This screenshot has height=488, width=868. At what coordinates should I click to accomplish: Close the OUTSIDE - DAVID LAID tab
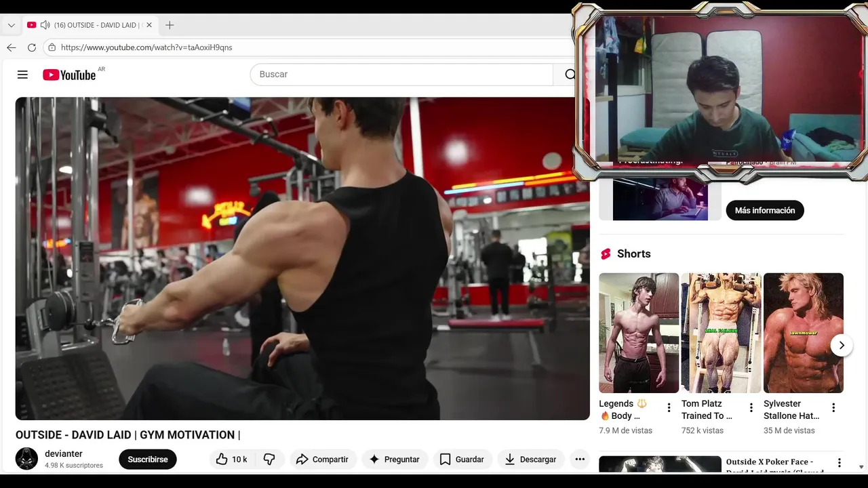[149, 25]
